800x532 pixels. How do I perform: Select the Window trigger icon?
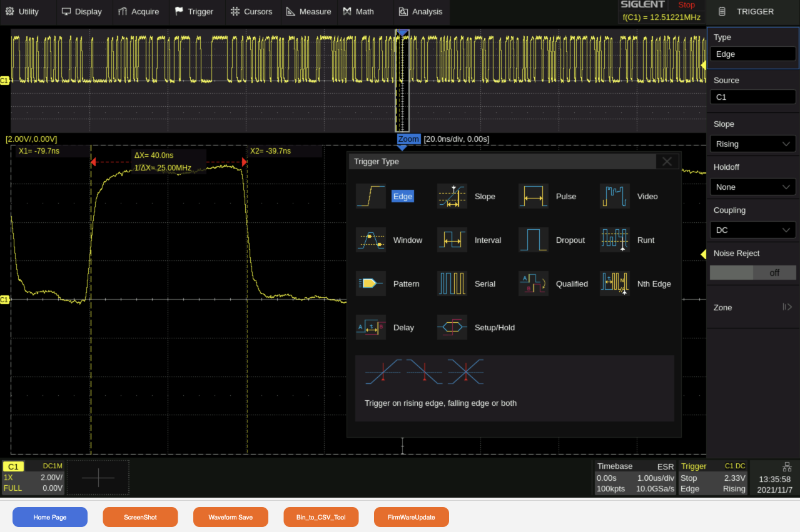pos(370,240)
